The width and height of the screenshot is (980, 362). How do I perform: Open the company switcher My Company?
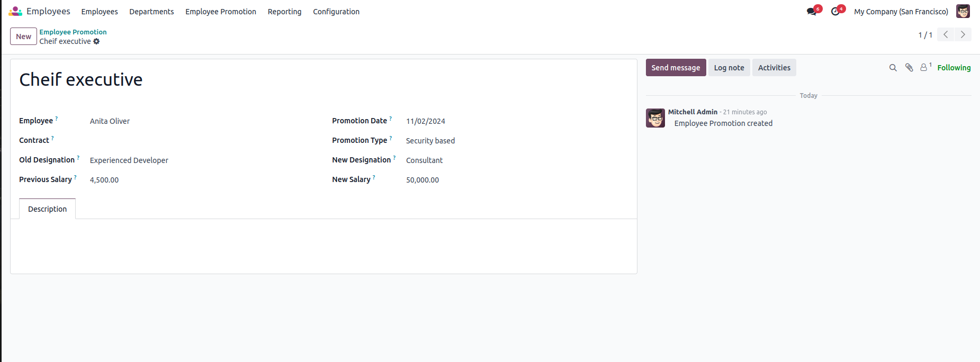point(901,12)
